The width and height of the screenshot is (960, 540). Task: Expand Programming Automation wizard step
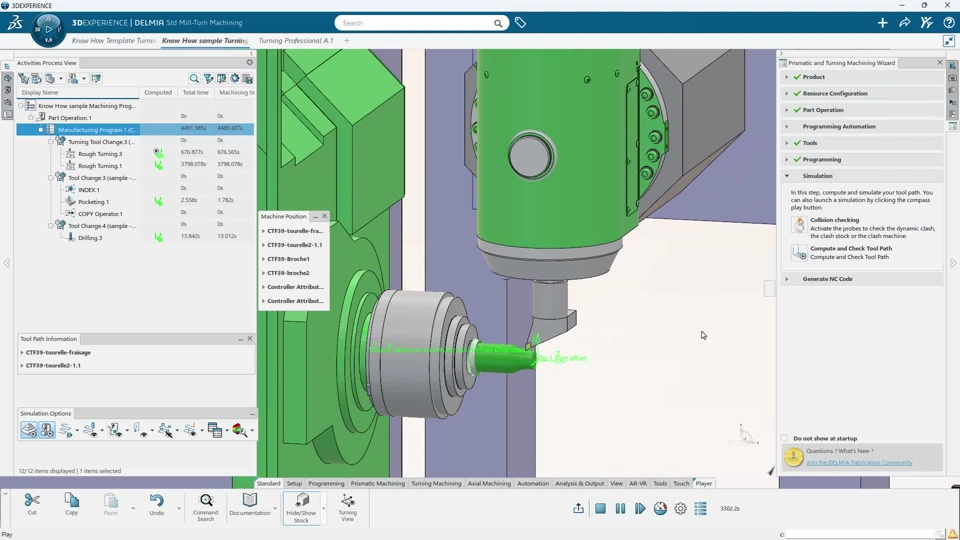click(x=787, y=127)
